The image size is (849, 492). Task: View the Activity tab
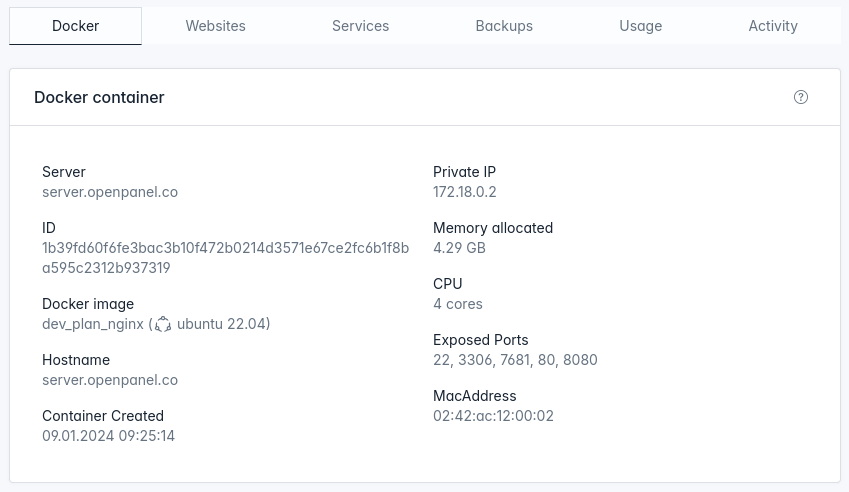pos(773,26)
